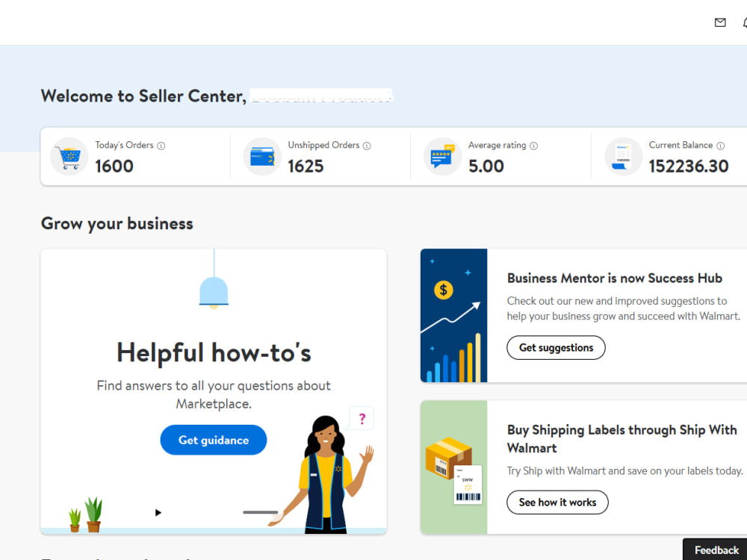Click the Unshipped Orders value 1625
The image size is (747, 560).
click(306, 167)
